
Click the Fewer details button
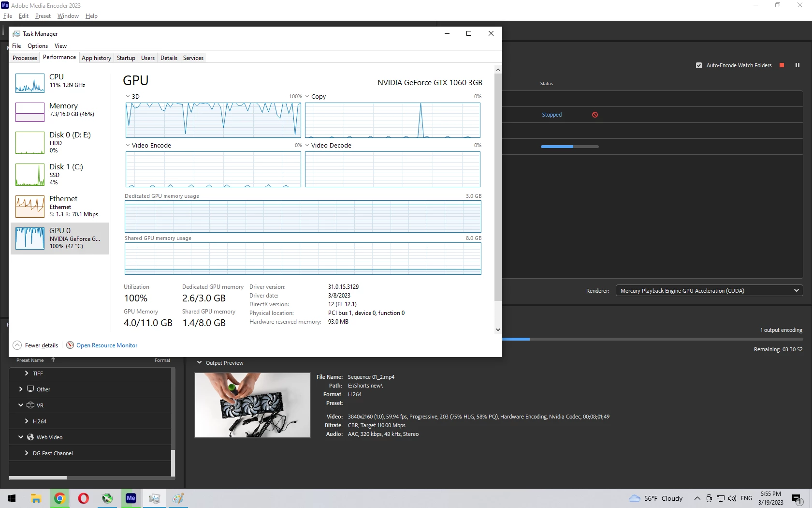(35, 345)
